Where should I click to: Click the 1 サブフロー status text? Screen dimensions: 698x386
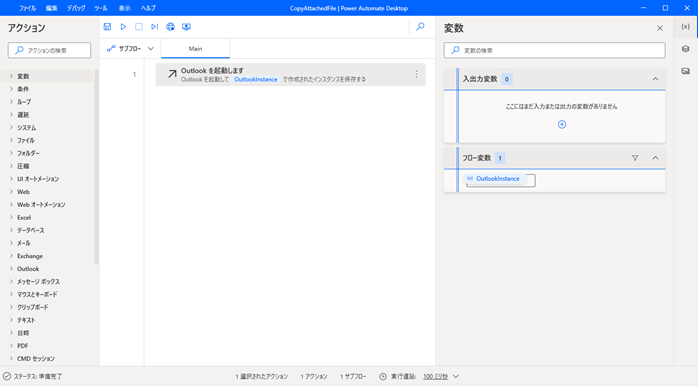[353, 377]
